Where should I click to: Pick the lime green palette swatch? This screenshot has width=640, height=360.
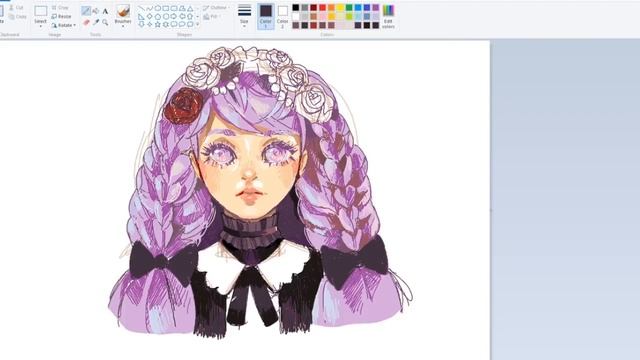click(349, 16)
